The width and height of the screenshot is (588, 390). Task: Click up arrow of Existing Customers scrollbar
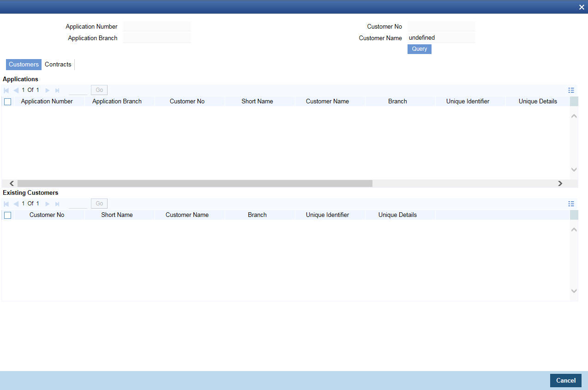coord(574,229)
